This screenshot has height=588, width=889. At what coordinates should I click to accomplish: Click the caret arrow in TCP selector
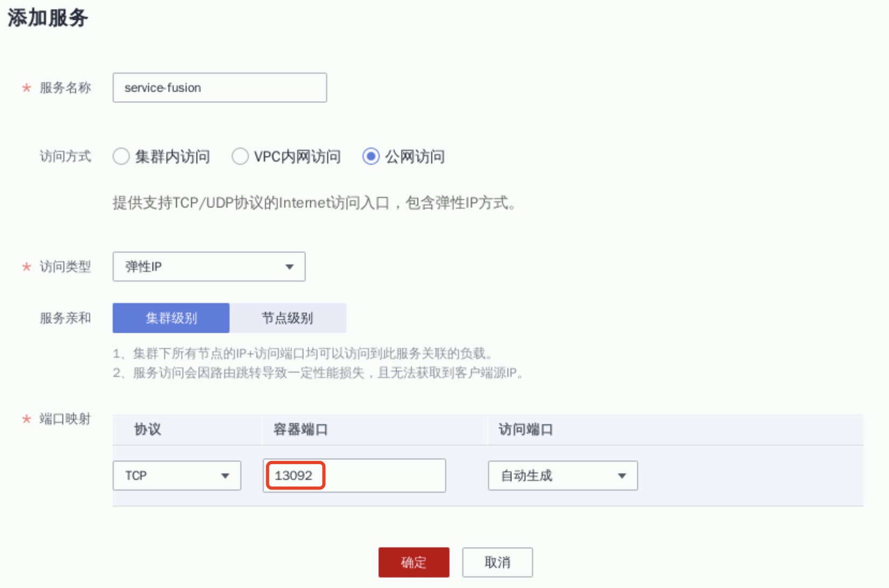(x=225, y=476)
